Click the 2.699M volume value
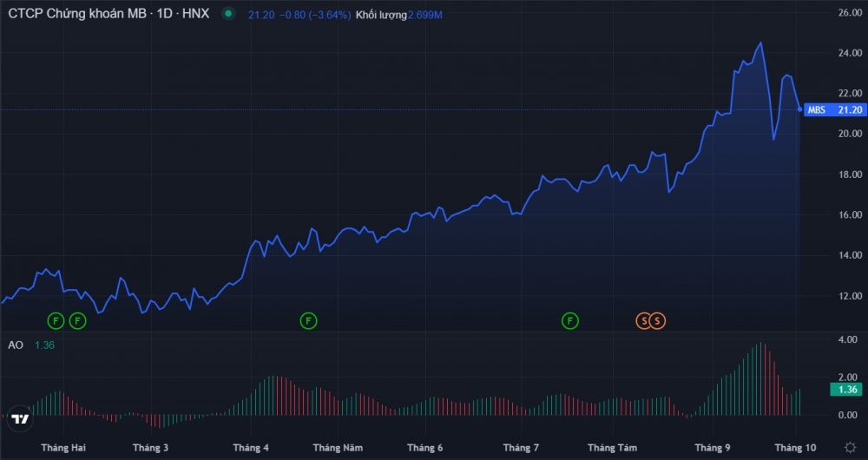Image resolution: width=868 pixels, height=460 pixels. click(425, 16)
